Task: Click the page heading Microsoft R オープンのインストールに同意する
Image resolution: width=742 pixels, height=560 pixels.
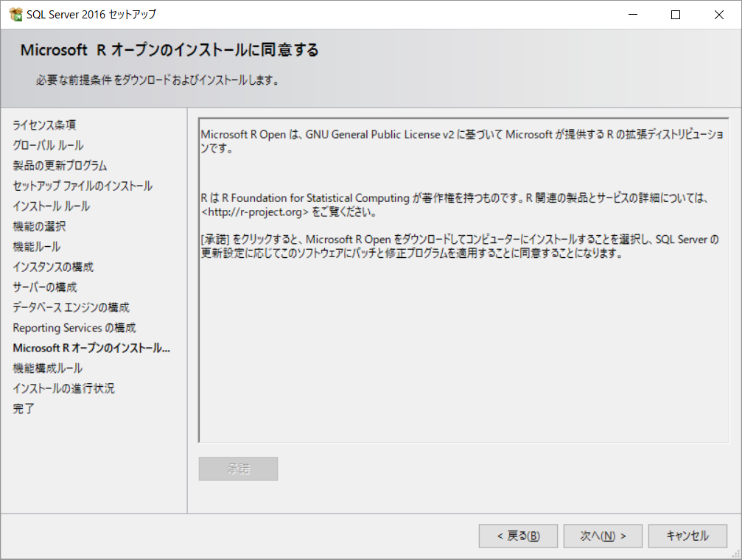Action: tap(169, 49)
